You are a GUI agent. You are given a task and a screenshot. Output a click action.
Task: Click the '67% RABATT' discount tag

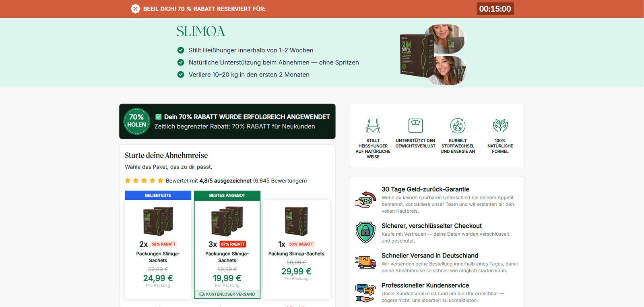(233, 244)
